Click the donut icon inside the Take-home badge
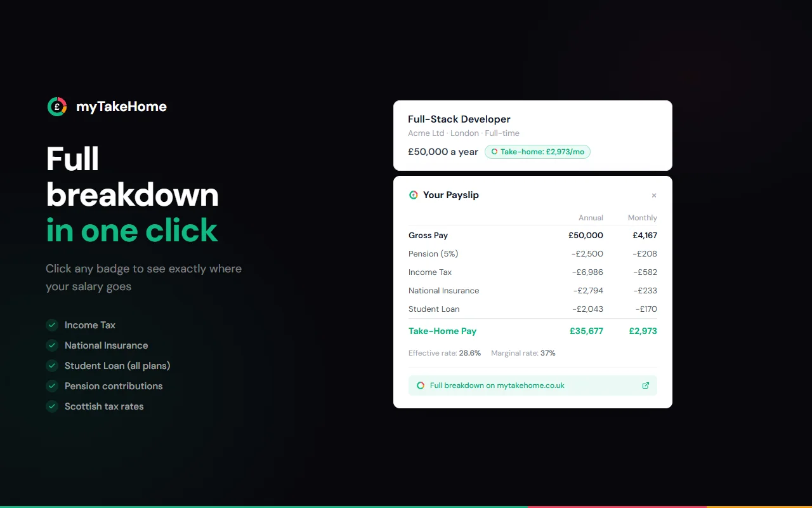The width and height of the screenshot is (812, 508). (x=494, y=151)
